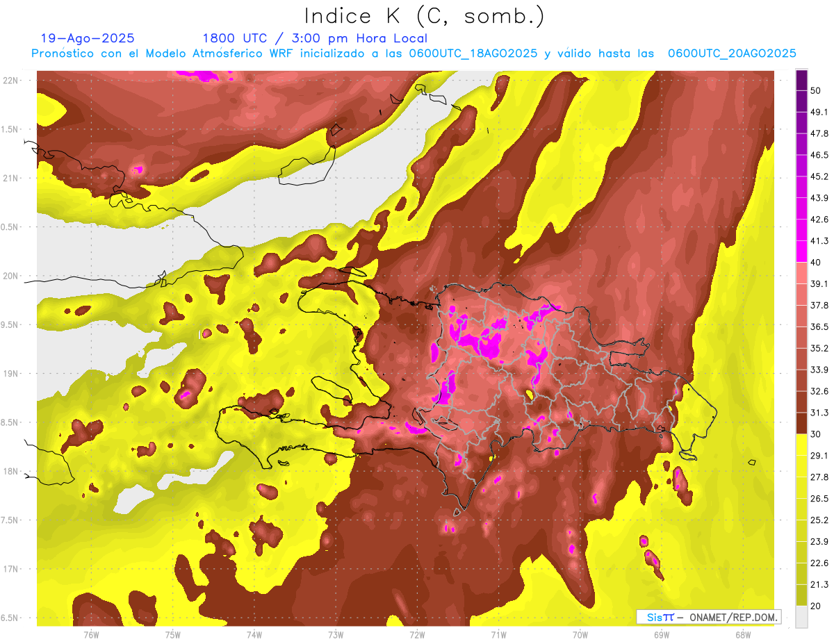Viewport: 834px width, 644px height.
Task: Click the colorbar value "31.3"
Action: point(819,413)
